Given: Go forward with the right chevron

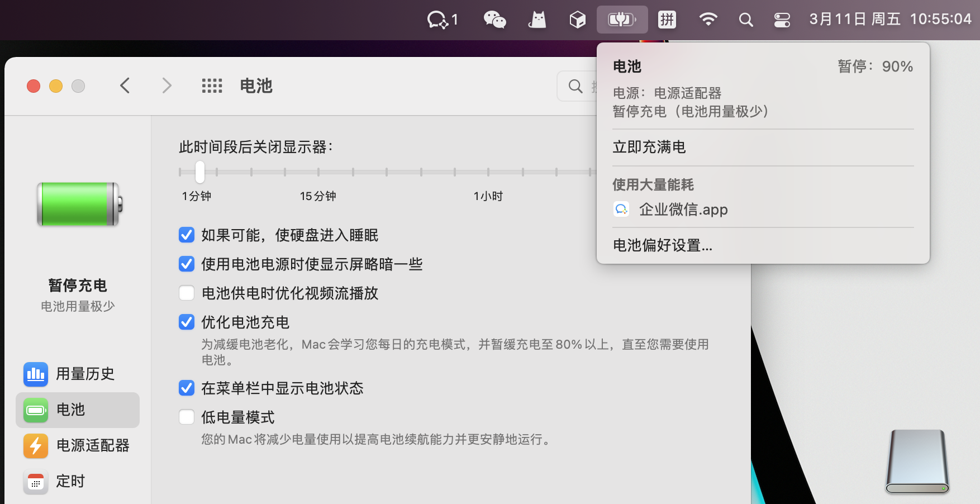Looking at the screenshot, I should 166,85.
